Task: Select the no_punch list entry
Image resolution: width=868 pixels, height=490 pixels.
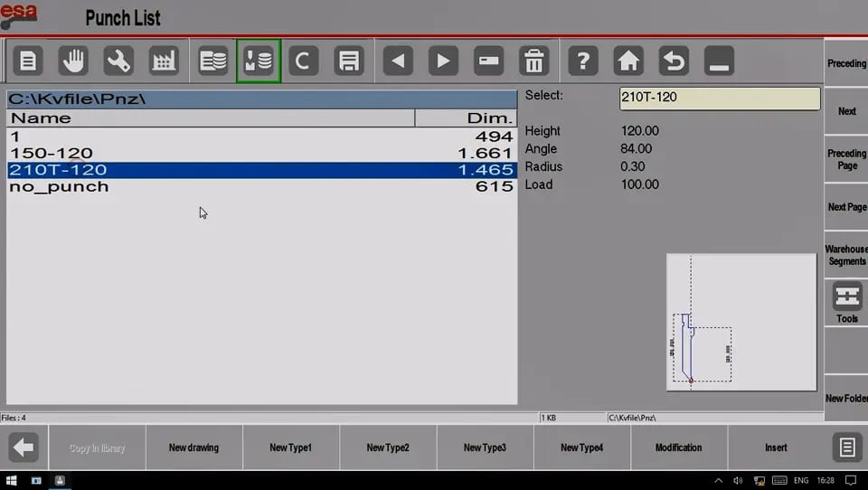Action: (x=262, y=186)
